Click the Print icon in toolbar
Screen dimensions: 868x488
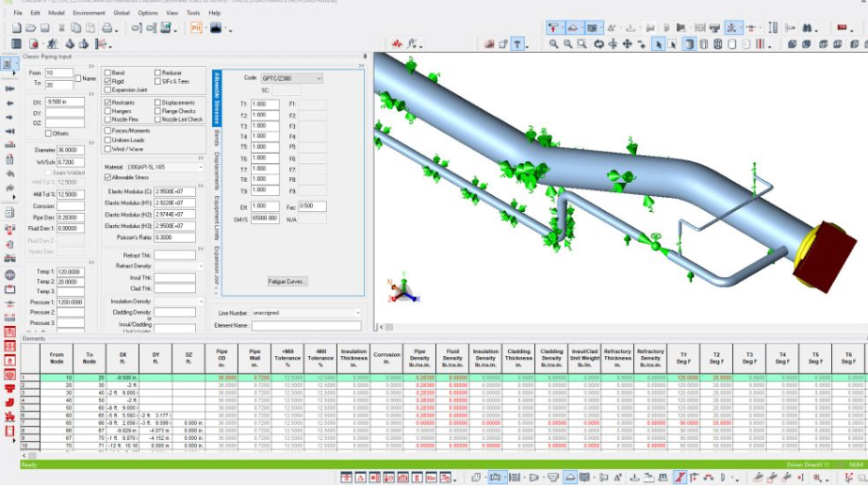(x=106, y=28)
